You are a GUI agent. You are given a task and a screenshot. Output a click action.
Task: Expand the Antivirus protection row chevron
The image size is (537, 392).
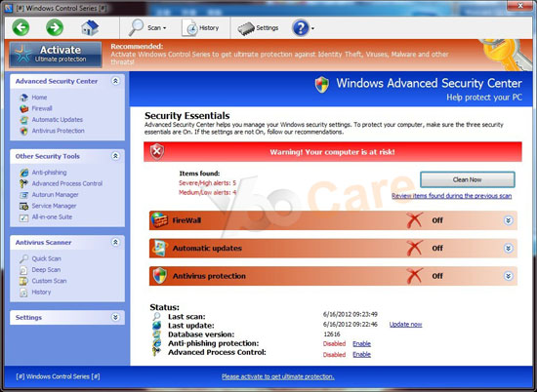pyautogui.click(x=509, y=276)
